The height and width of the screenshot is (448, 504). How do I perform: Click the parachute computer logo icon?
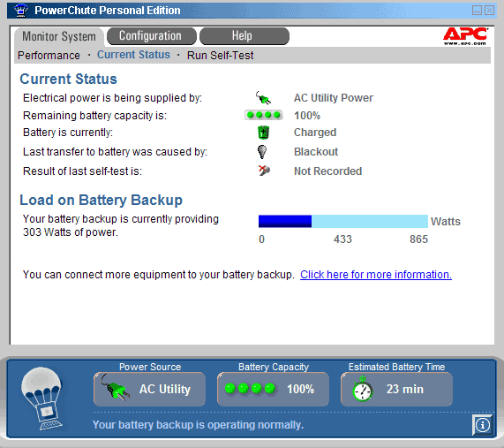[x=41, y=399]
